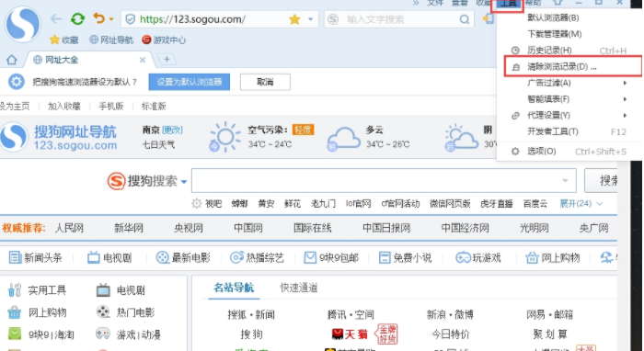The image size is (644, 351).
Task: Click the home icon beside the tabs
Action: click(x=11, y=60)
